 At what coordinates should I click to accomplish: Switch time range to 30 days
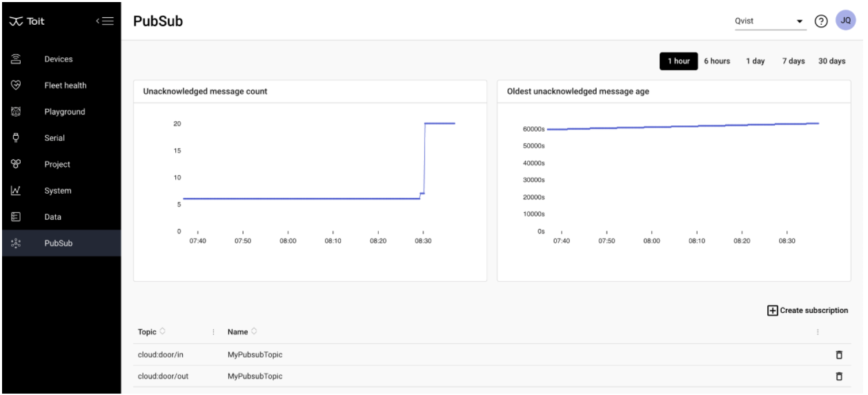(831, 61)
